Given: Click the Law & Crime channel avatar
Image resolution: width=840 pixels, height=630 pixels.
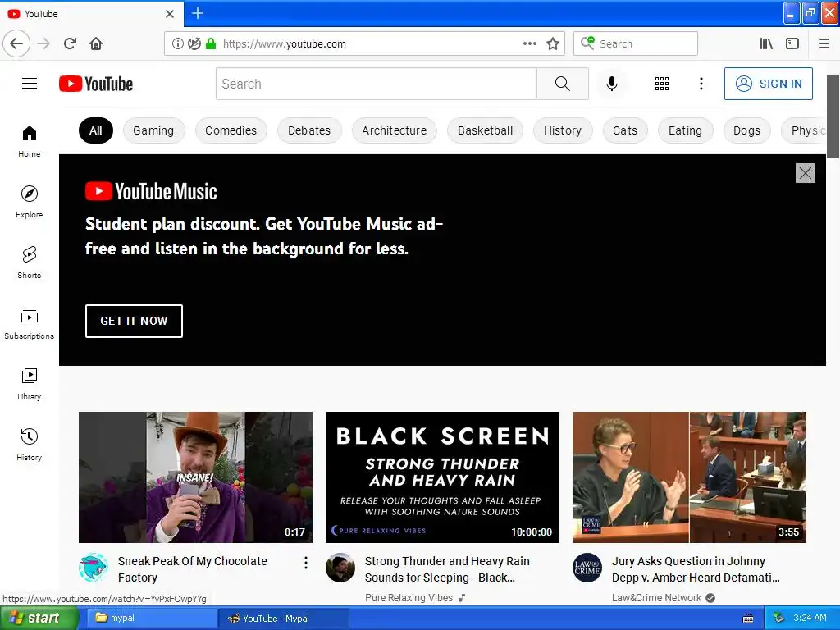Looking at the screenshot, I should (x=587, y=568).
